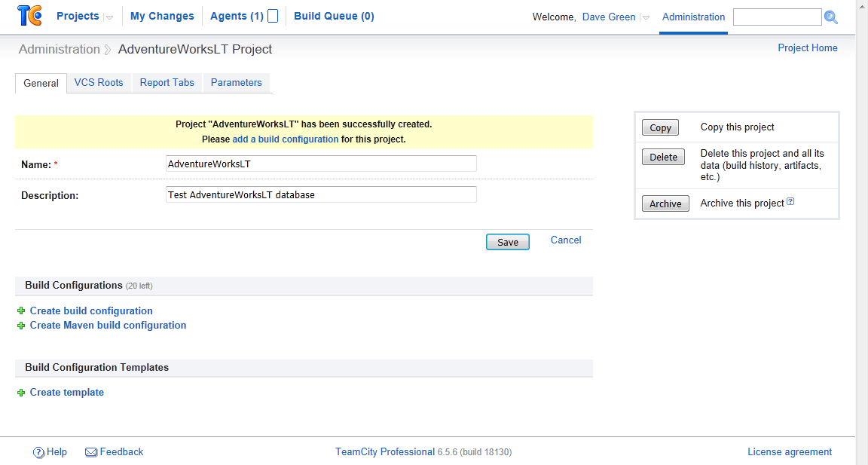
Task: Click the Copy project button
Action: coord(660,128)
